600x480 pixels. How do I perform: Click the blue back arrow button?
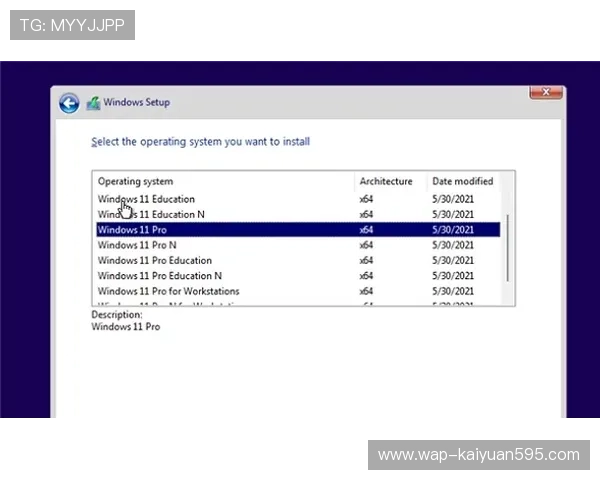(x=69, y=103)
